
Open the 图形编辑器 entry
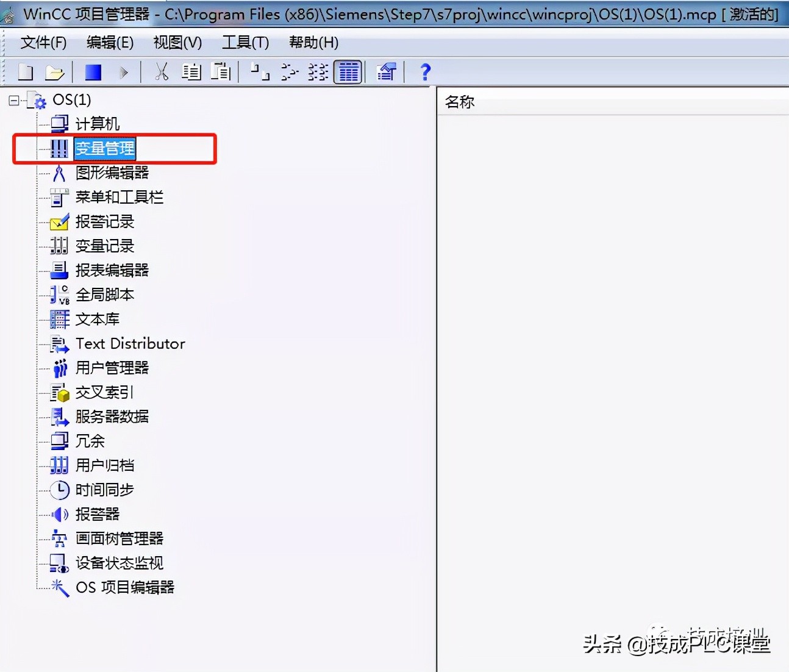point(112,173)
